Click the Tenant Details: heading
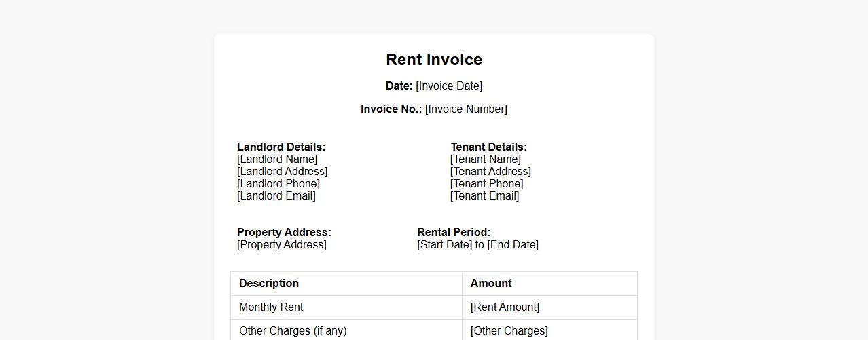 [489, 147]
